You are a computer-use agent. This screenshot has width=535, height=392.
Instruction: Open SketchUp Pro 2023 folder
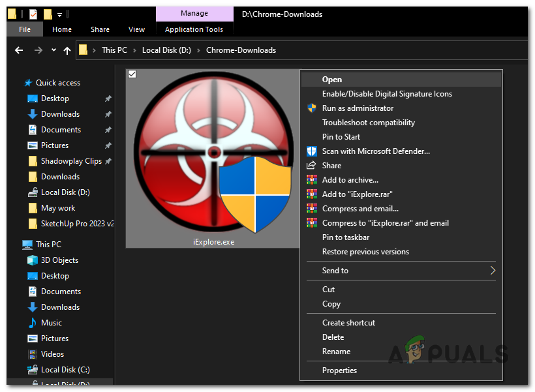77,224
